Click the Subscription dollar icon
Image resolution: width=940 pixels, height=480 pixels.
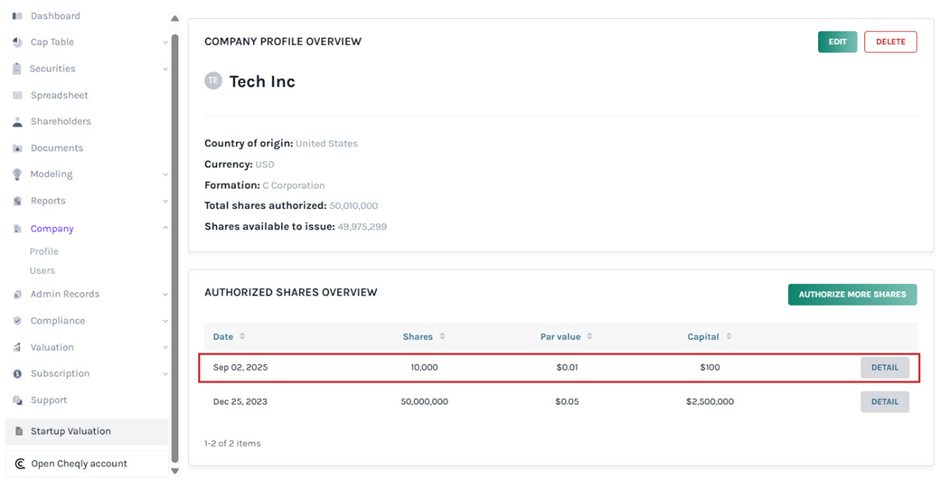point(17,373)
